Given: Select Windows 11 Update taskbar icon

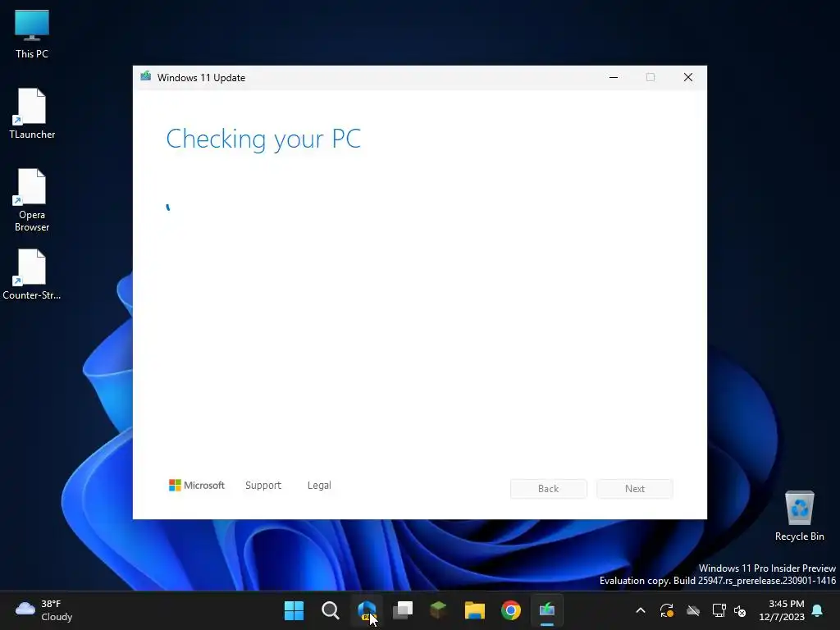Looking at the screenshot, I should pyautogui.click(x=546, y=610).
